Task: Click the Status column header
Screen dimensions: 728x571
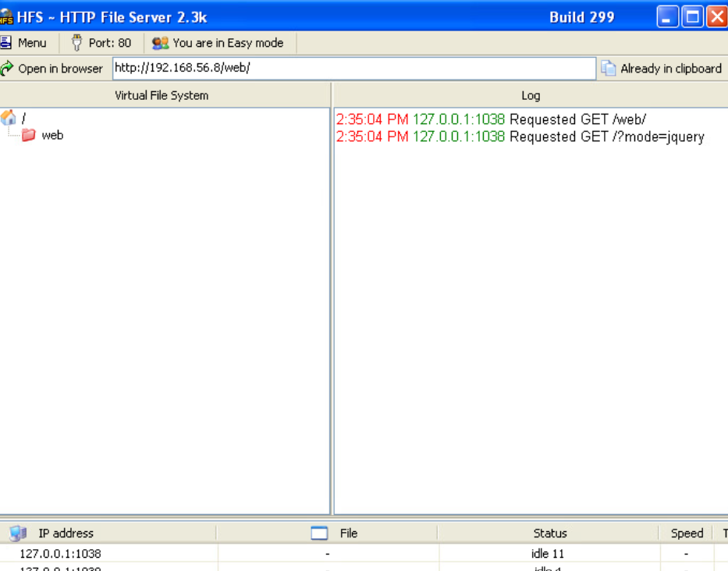Action: coord(549,533)
